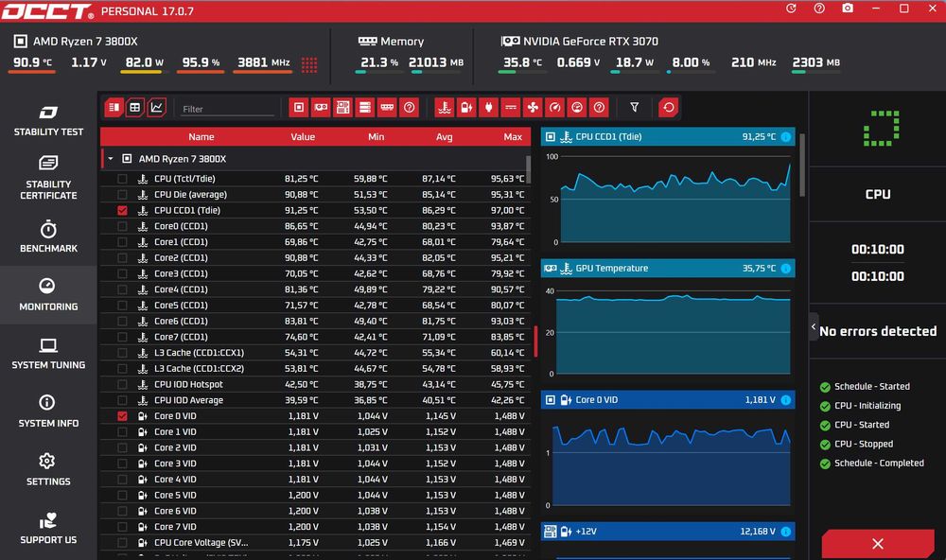Check the CPU IDD Hotspot checkbox
This screenshot has width=946, height=560.
click(x=122, y=384)
